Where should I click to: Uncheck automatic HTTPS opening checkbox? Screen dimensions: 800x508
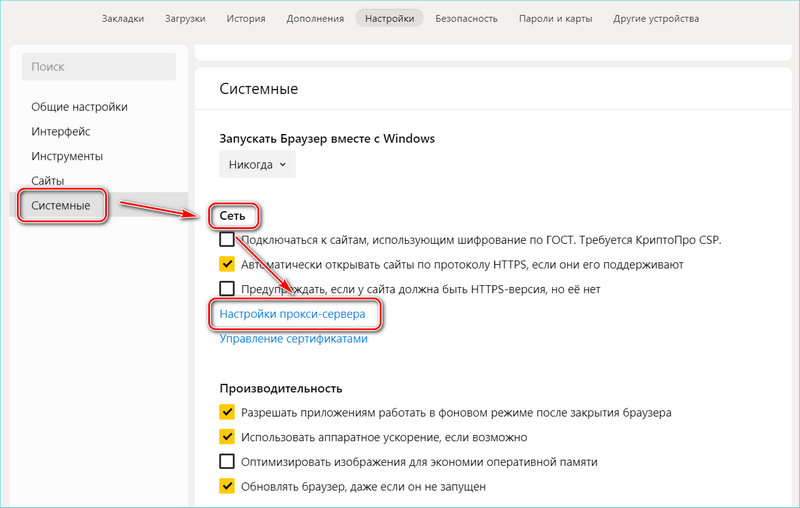click(x=227, y=265)
